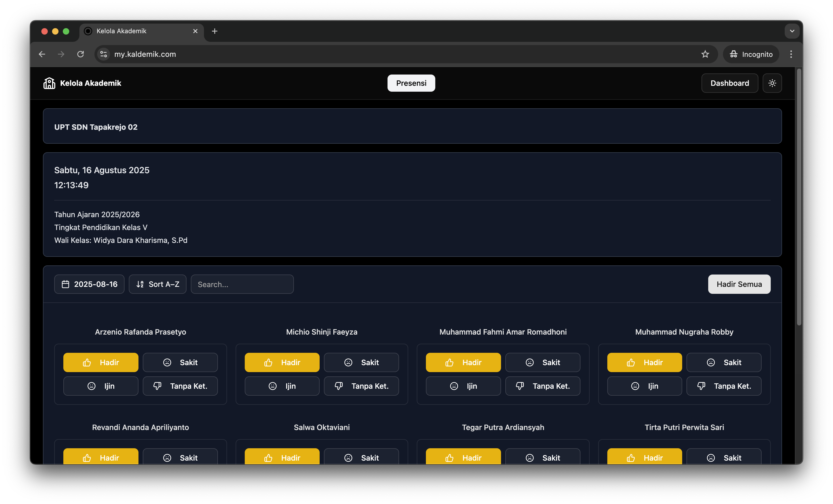Bookmark the page using the star icon
The image size is (833, 504).
705,54
